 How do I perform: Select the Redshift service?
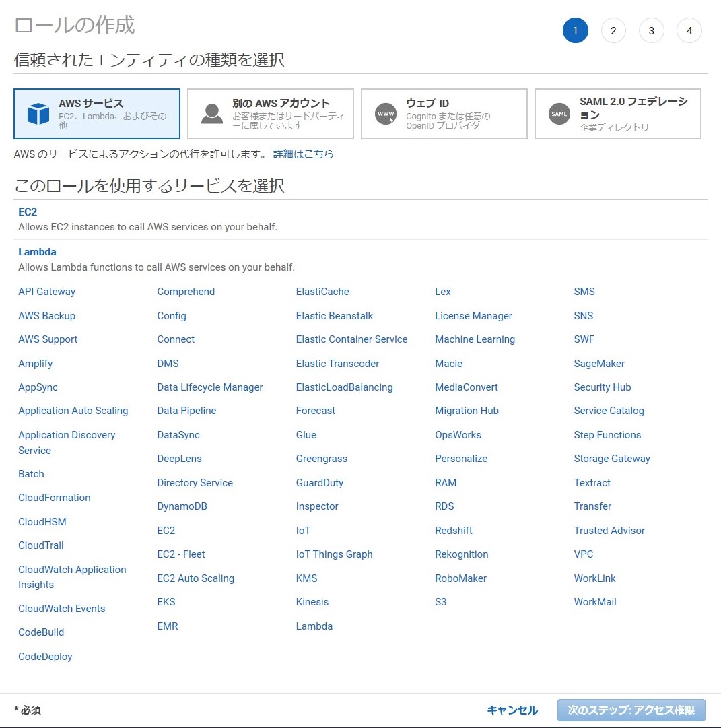tap(454, 531)
